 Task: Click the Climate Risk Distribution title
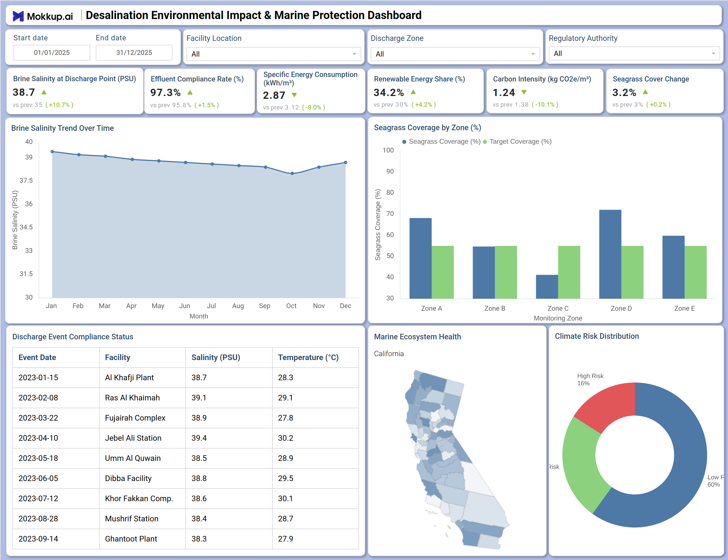pos(597,336)
